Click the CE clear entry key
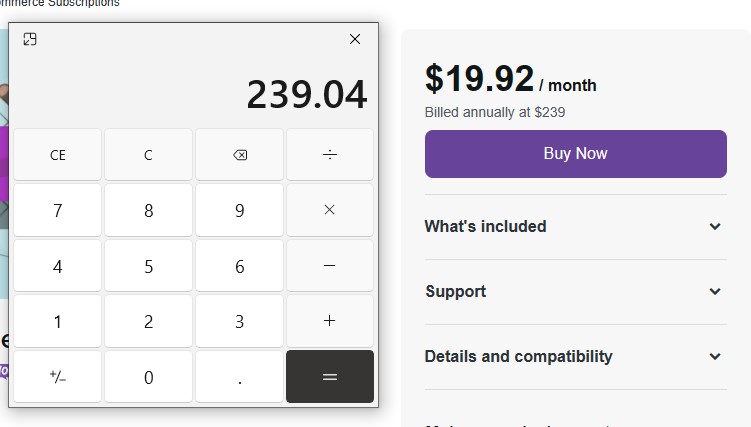 point(57,155)
